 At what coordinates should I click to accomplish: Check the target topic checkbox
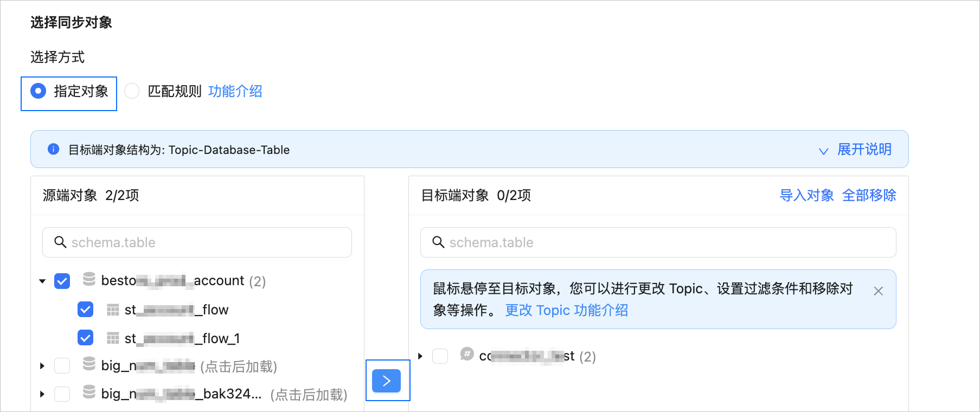(440, 356)
